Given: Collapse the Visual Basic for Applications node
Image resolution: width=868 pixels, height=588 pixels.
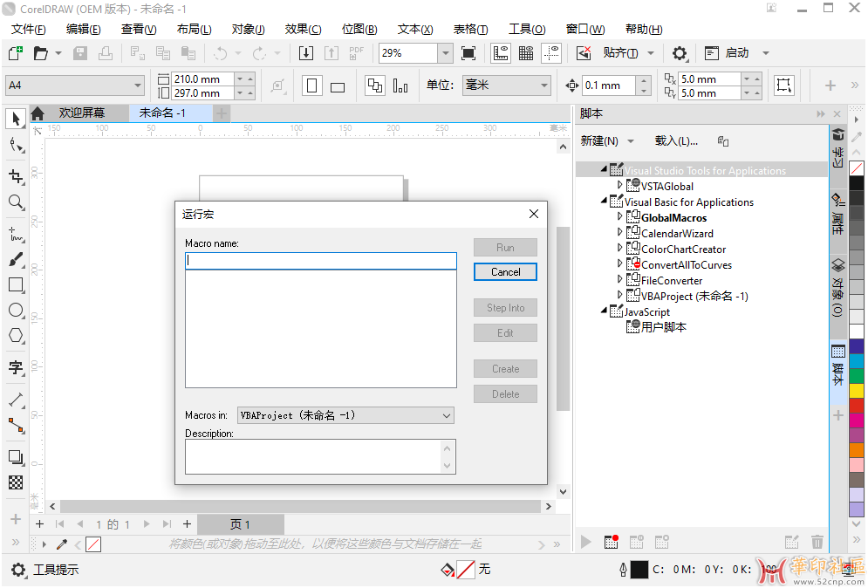Looking at the screenshot, I should click(604, 201).
